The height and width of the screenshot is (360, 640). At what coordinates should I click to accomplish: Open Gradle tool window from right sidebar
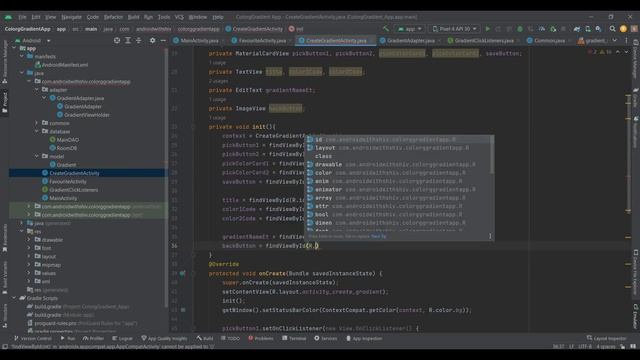(x=636, y=98)
